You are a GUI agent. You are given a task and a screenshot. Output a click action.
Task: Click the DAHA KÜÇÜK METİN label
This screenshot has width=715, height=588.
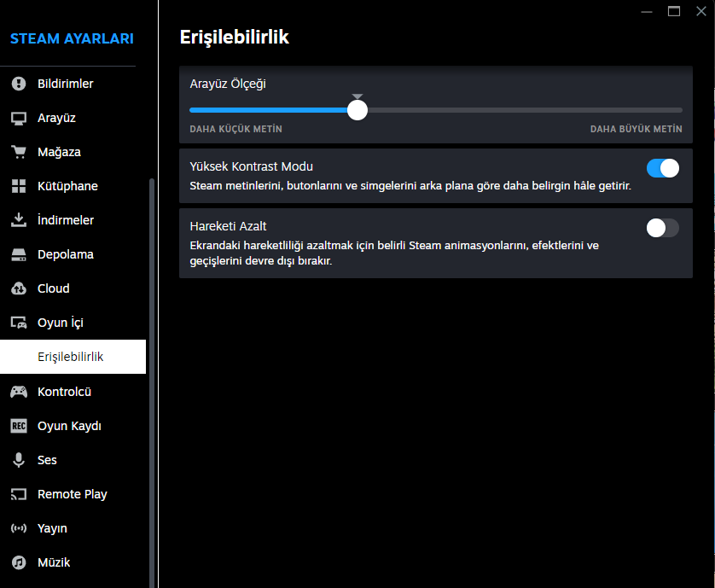[235, 129]
